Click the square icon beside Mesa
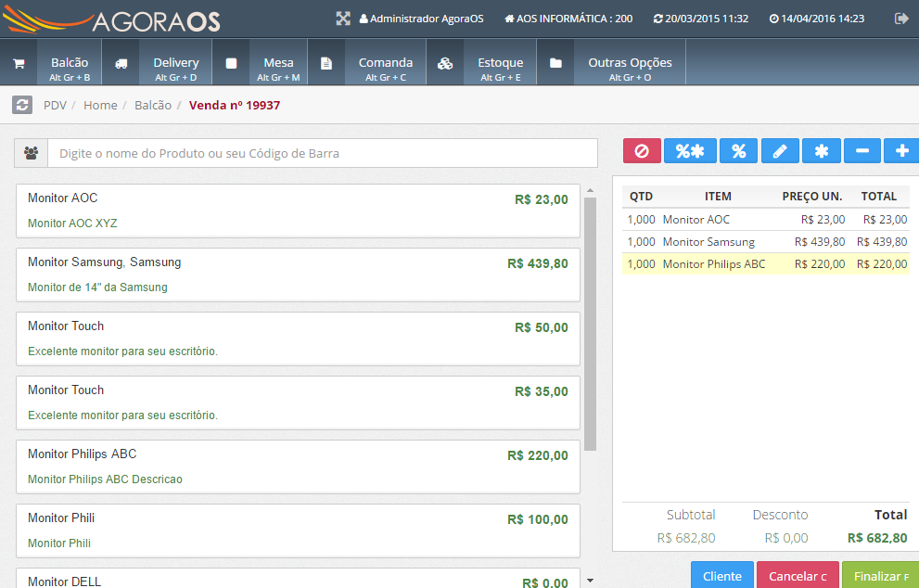This screenshot has width=919, height=588. pyautogui.click(x=232, y=63)
